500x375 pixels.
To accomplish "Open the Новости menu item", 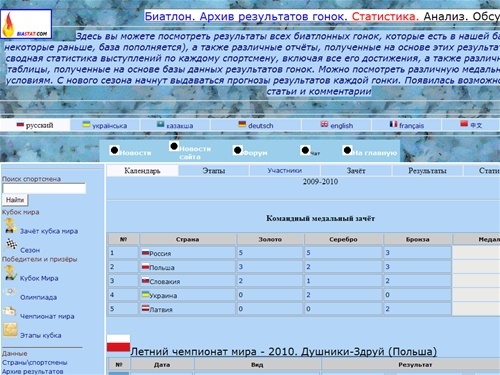I will tap(135, 153).
